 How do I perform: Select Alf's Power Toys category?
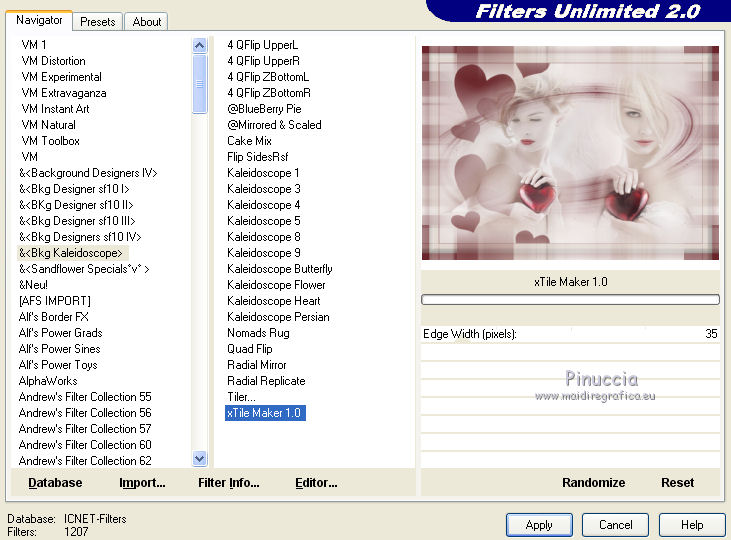tap(58, 365)
